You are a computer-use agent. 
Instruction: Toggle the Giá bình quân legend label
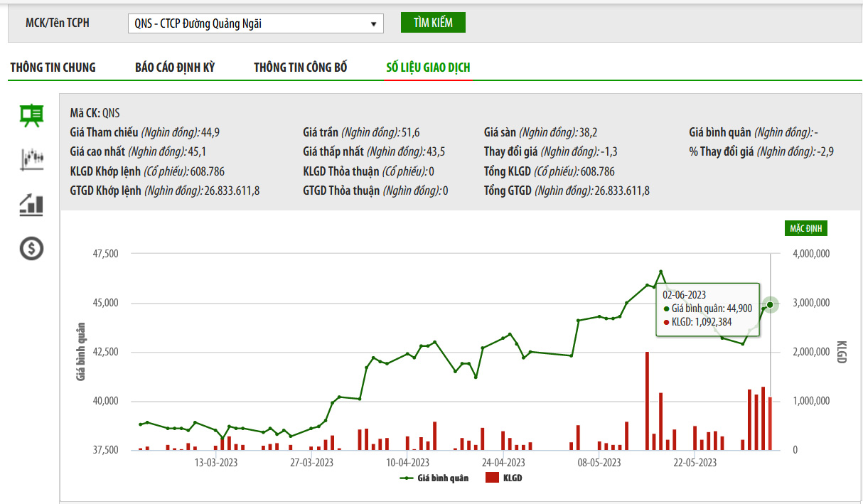pos(443,478)
